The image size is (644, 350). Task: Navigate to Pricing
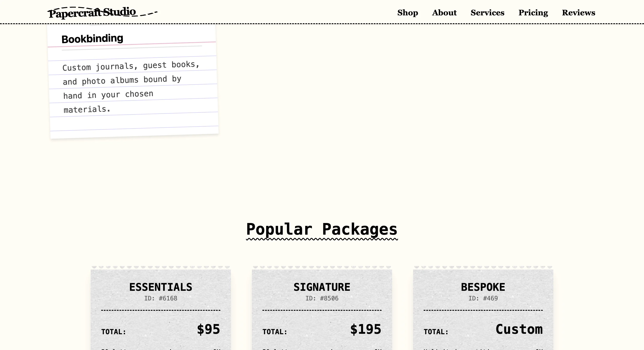tap(533, 12)
